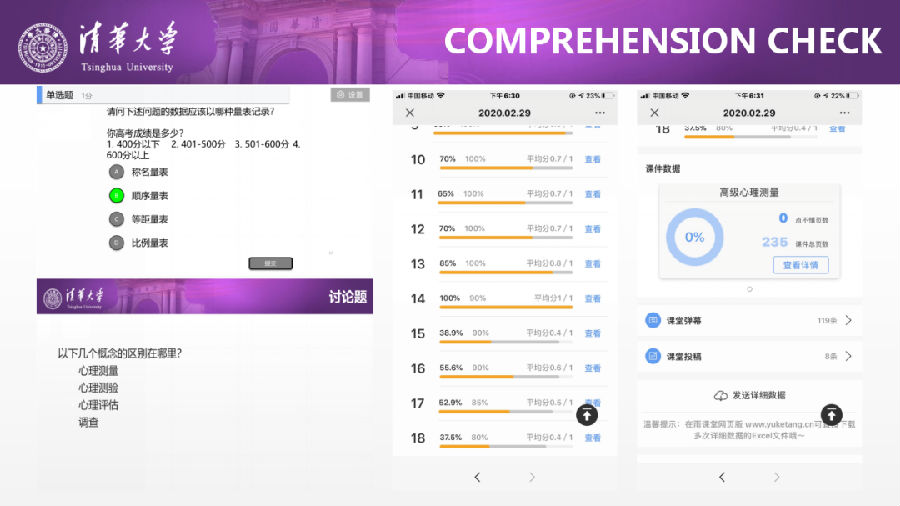Click the 单选题 question header tab

[x=58, y=95]
